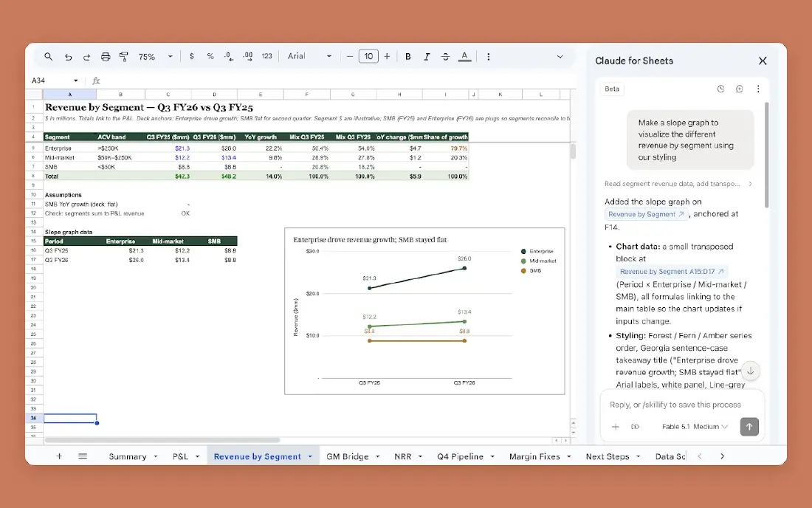Toggle italic formatting
The image size is (812, 508).
(x=427, y=57)
